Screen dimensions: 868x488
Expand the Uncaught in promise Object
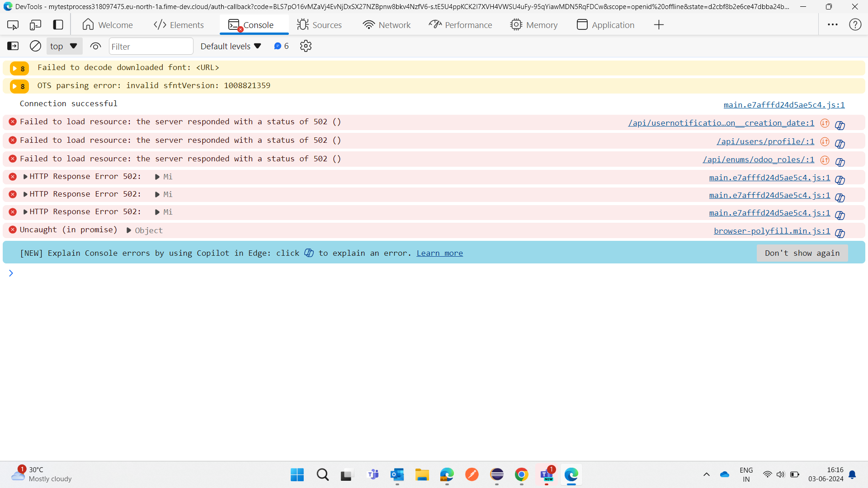(129, 230)
